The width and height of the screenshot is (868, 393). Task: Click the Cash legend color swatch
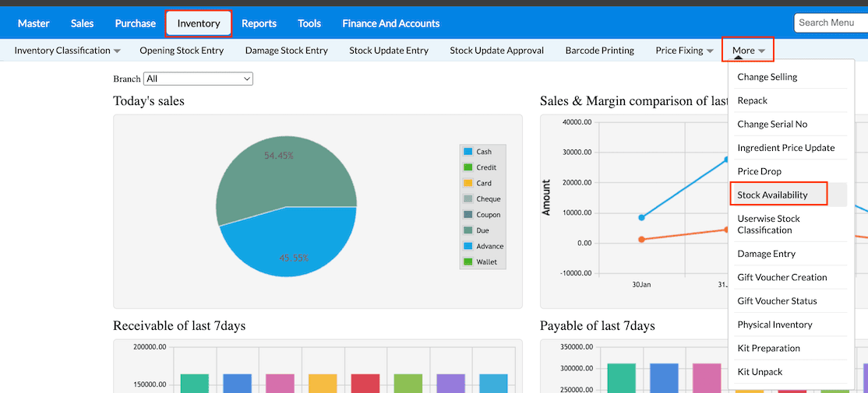tap(468, 152)
